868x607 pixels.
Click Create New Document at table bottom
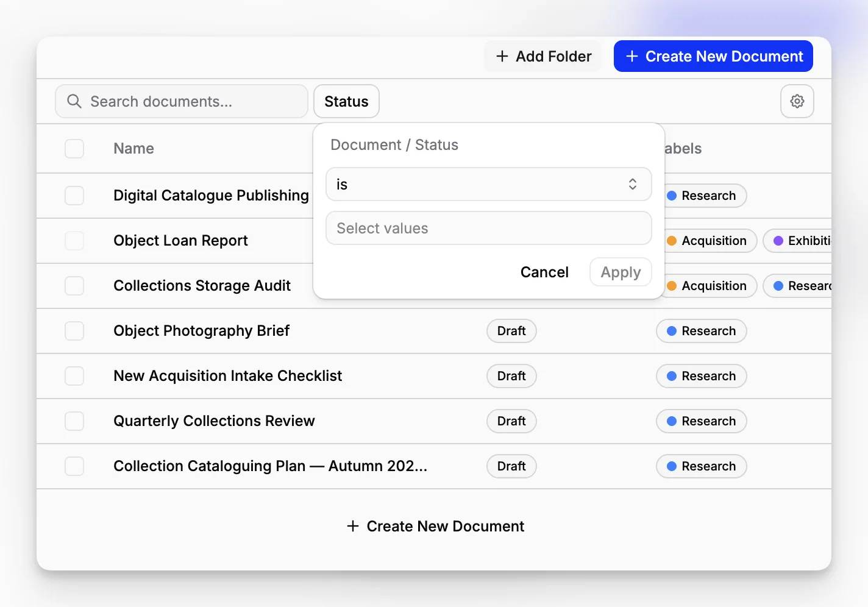[435, 526]
